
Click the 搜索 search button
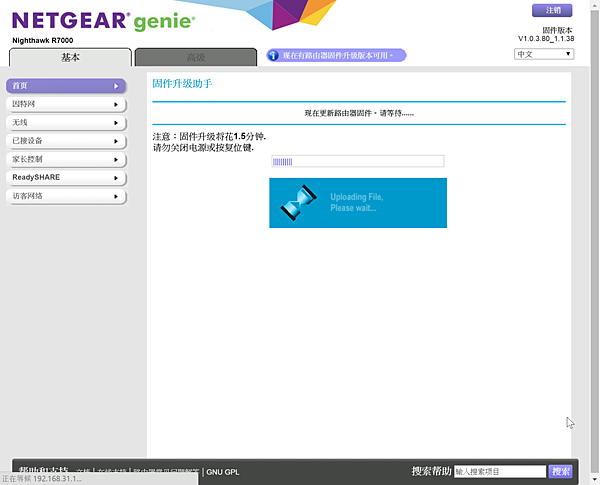pos(561,471)
